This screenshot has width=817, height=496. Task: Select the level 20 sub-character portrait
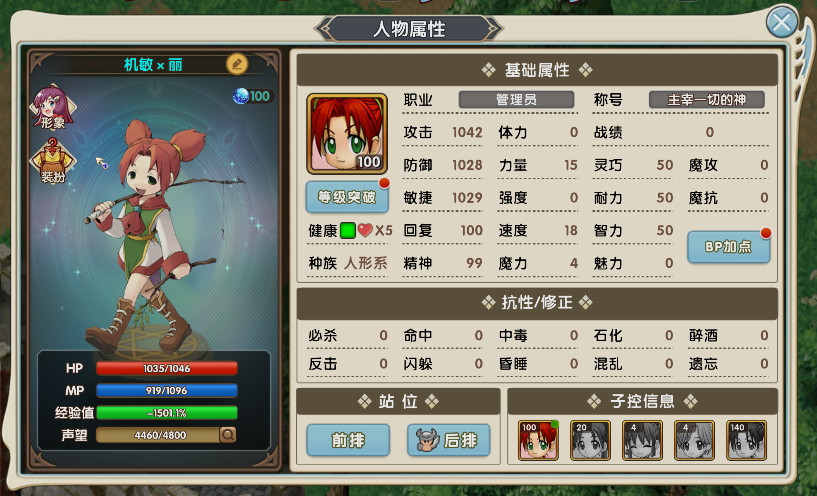pos(590,441)
